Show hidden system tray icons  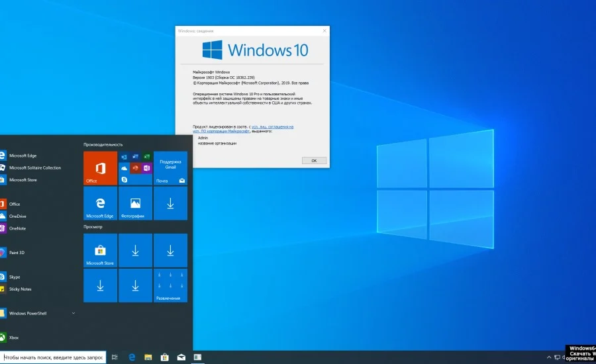tap(549, 357)
